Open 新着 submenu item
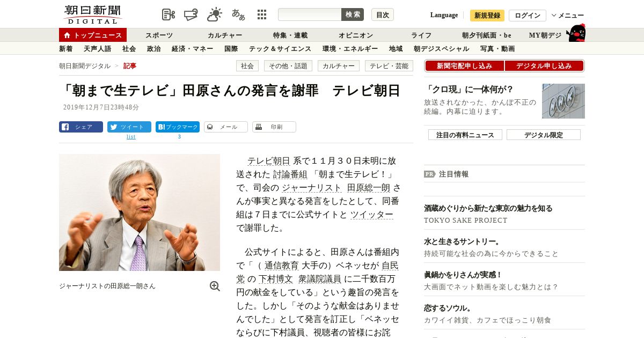Viewport: 644px width, 338px height. click(x=65, y=48)
